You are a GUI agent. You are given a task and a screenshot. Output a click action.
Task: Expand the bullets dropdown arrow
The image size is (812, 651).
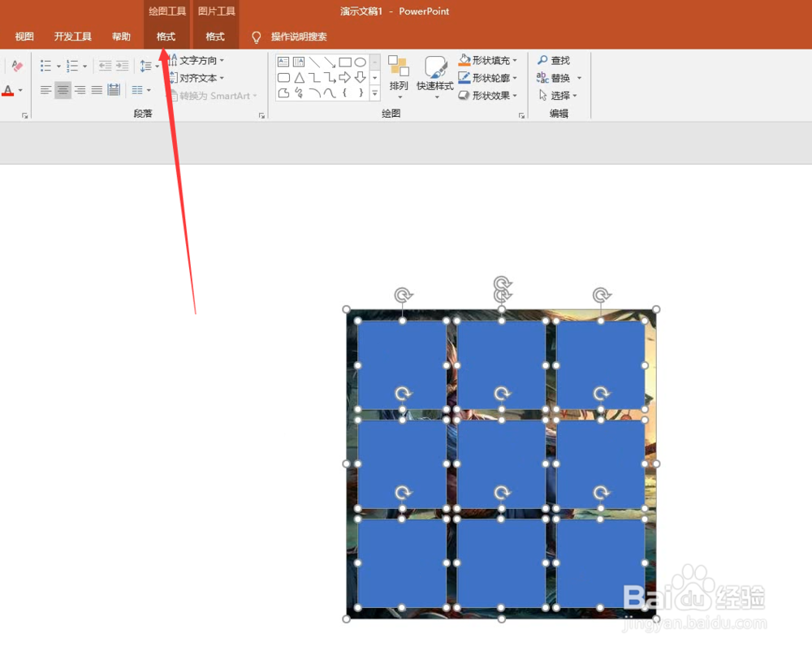(58, 67)
